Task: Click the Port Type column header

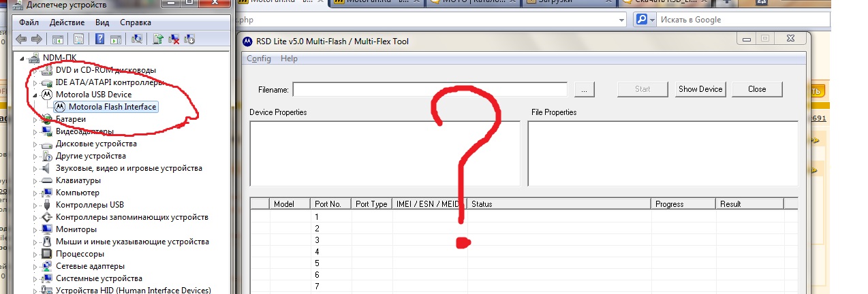Action: tap(372, 203)
